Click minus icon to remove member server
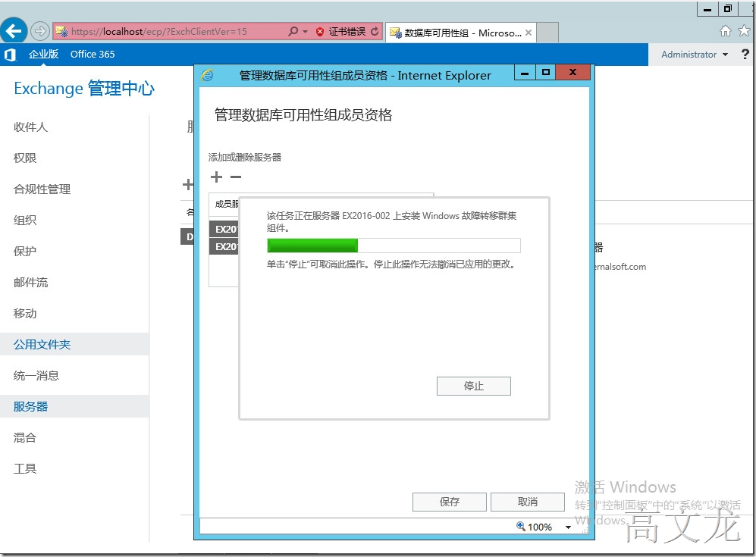This screenshot has height=557, width=756. pos(236,177)
